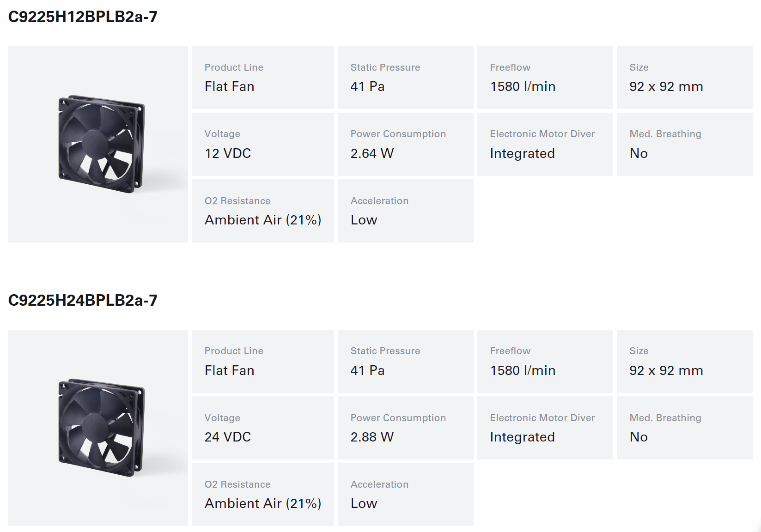761x532 pixels.
Task: Select the 12 VDC voltage cell
Action: [x=263, y=144]
